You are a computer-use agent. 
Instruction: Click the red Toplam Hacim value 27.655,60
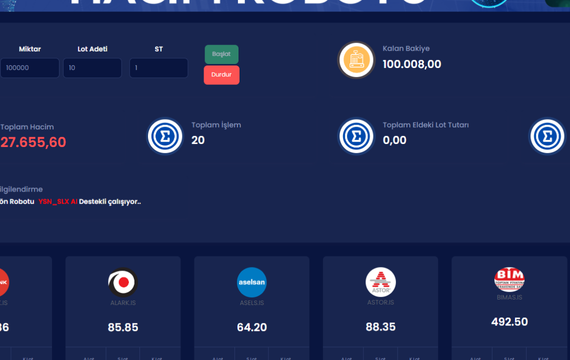[x=33, y=142]
